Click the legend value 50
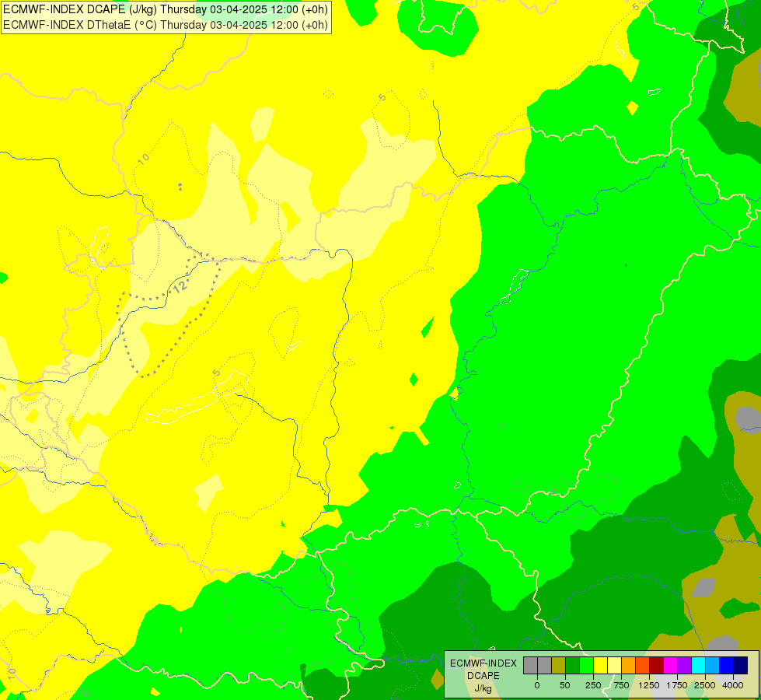 pyautogui.click(x=565, y=685)
